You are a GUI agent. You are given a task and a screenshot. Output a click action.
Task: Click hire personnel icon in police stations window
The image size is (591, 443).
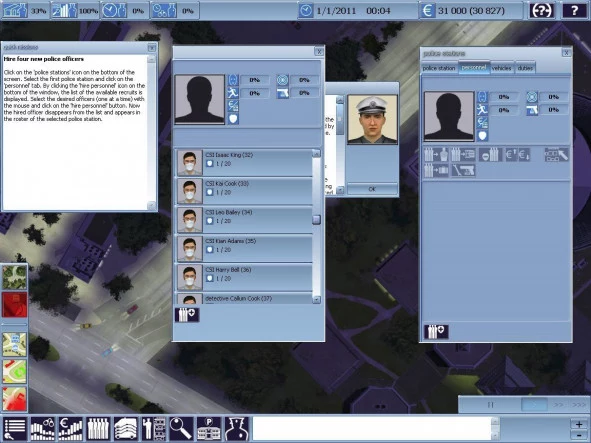tap(436, 332)
